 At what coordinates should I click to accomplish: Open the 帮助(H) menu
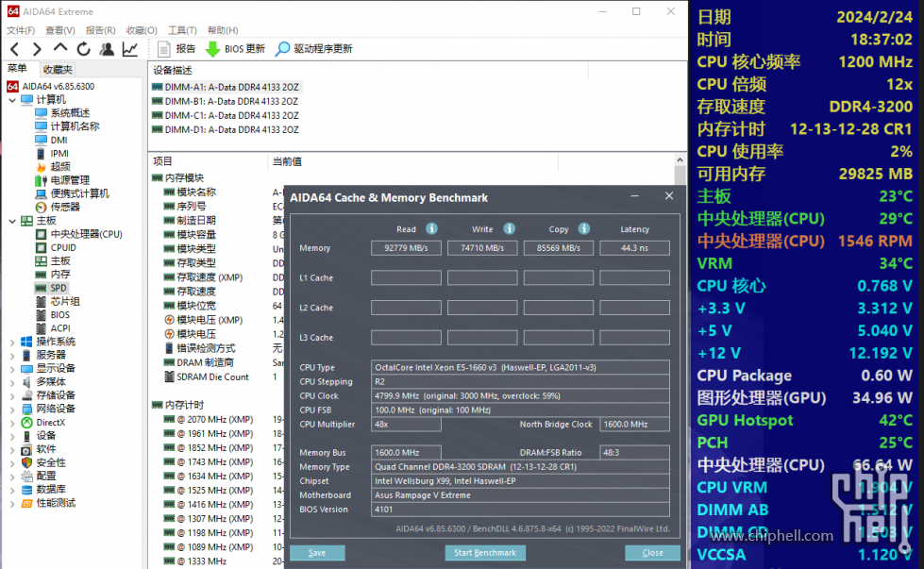coord(223,30)
